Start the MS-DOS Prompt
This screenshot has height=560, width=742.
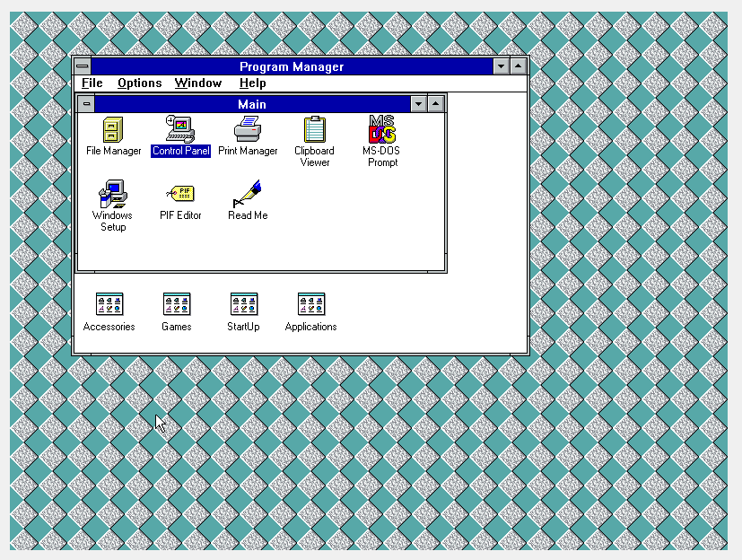(x=381, y=131)
